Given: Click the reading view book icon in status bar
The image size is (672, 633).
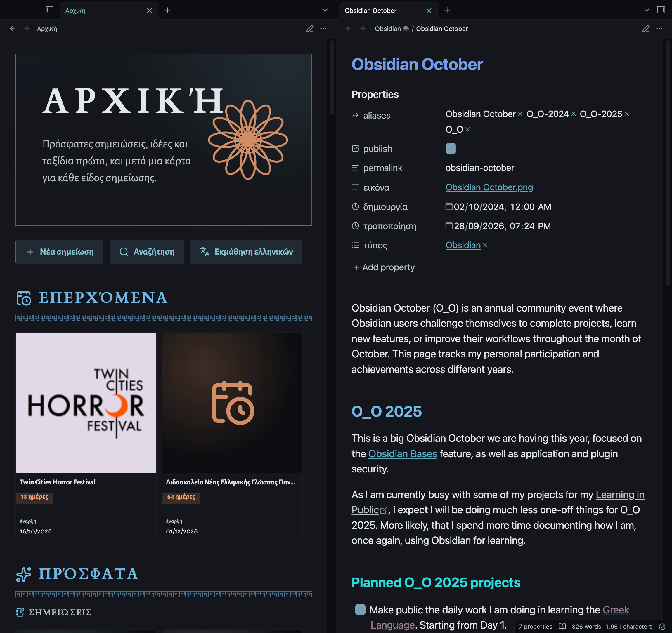Looking at the screenshot, I should 562,627.
